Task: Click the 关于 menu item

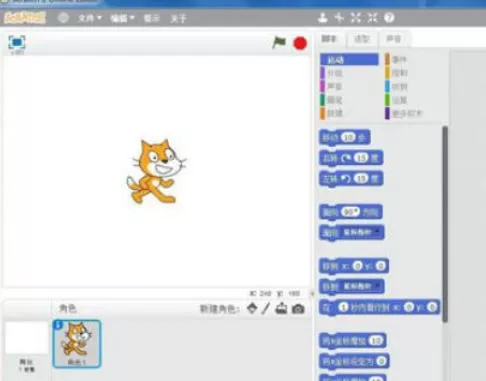Action: (x=178, y=18)
